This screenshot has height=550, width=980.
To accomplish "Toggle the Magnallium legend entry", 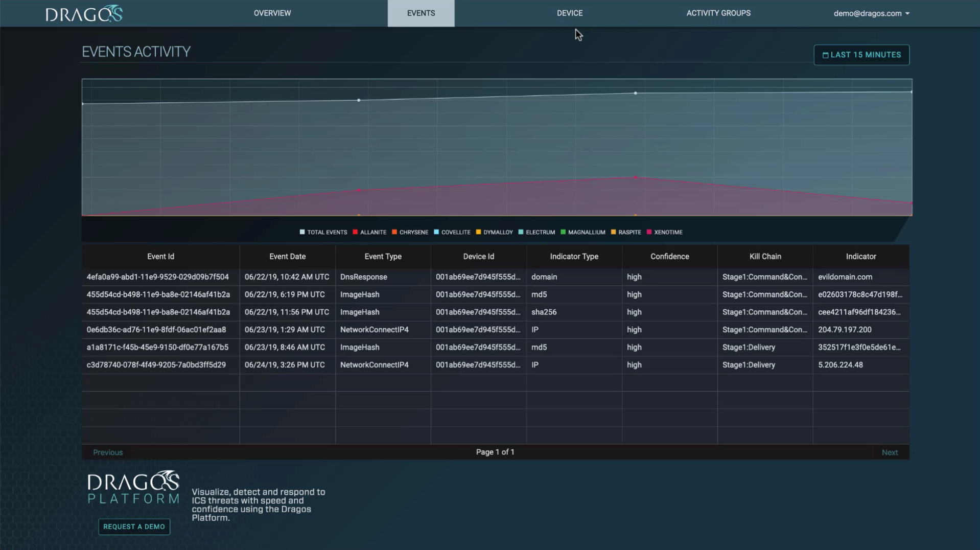I will 583,232.
